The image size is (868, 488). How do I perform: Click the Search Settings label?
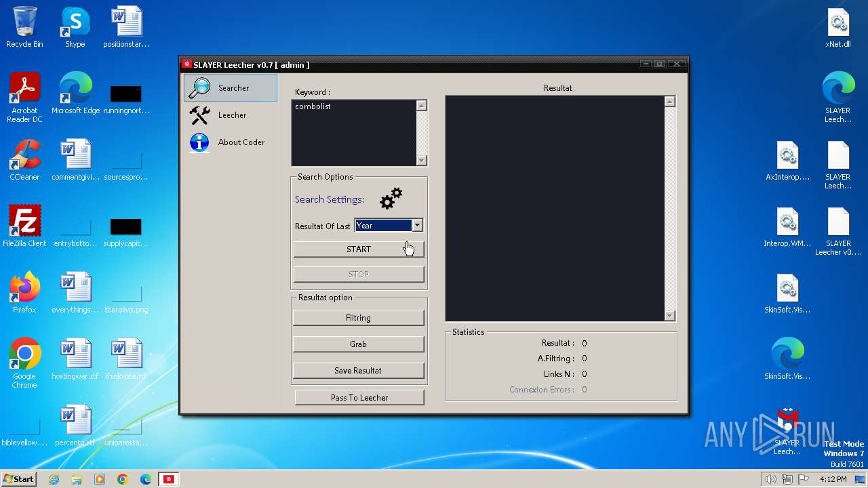tap(330, 199)
